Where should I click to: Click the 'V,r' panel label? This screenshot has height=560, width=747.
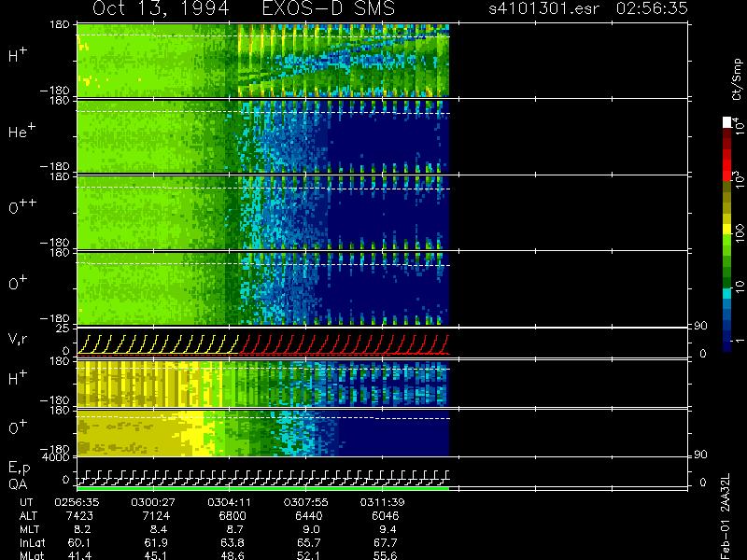pos(18,339)
